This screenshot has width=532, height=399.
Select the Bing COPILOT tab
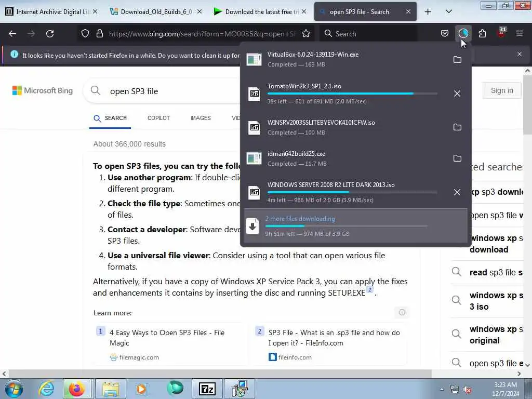click(158, 118)
